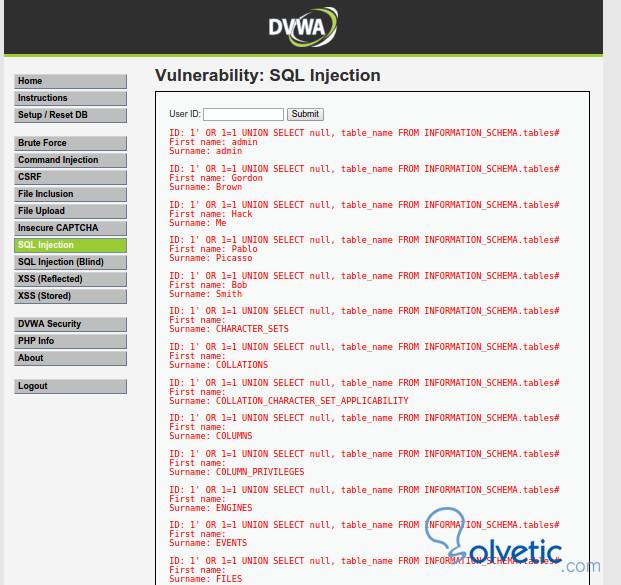Select the 'Surname: COLUMN_PRIVILEGES' result
The height and width of the screenshot is (585, 621).
point(237,472)
